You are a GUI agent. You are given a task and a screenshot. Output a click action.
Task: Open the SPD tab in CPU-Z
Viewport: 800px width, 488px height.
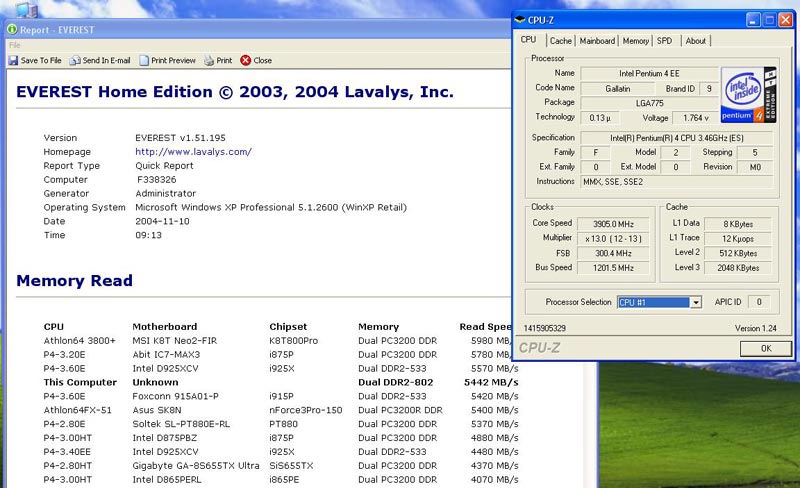(x=664, y=41)
